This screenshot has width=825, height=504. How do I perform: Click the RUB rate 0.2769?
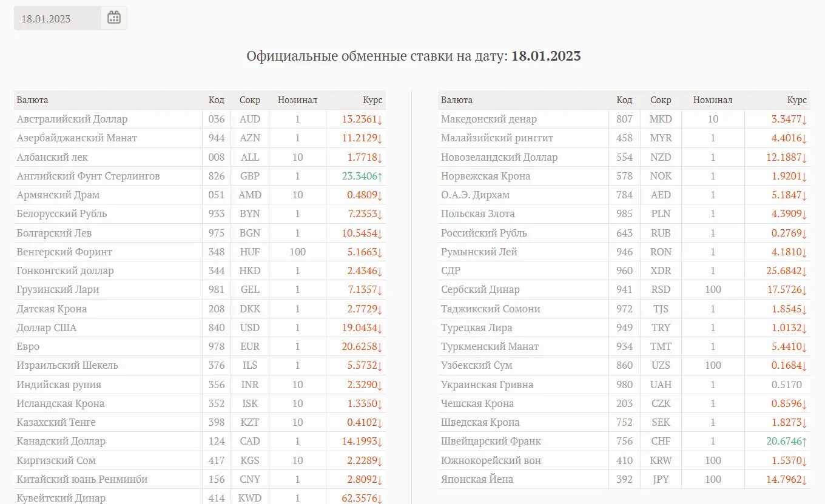click(x=790, y=233)
